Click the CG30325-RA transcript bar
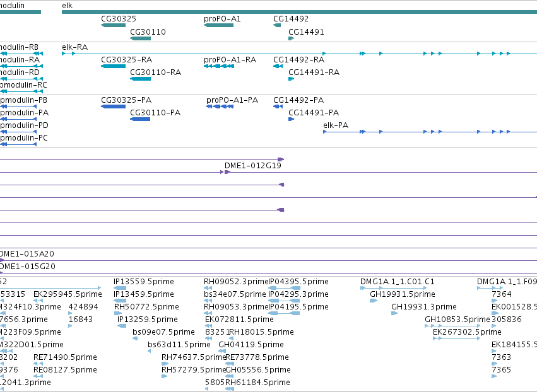 (x=114, y=66)
